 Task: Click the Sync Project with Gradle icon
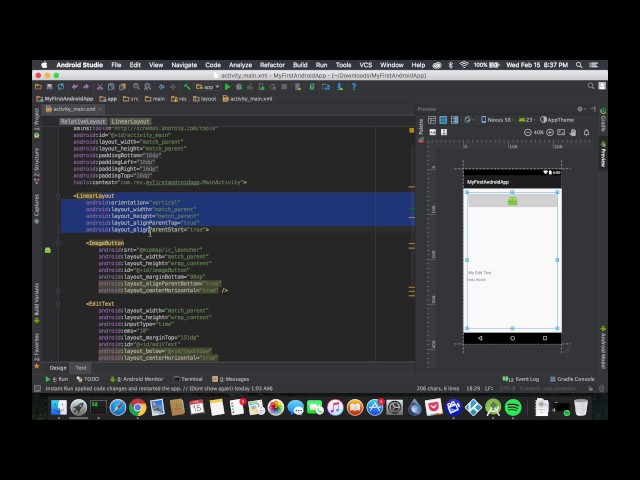tap(312, 87)
